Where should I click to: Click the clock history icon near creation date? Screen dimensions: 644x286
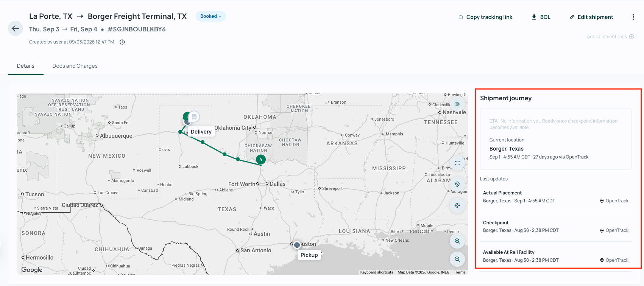[122, 42]
